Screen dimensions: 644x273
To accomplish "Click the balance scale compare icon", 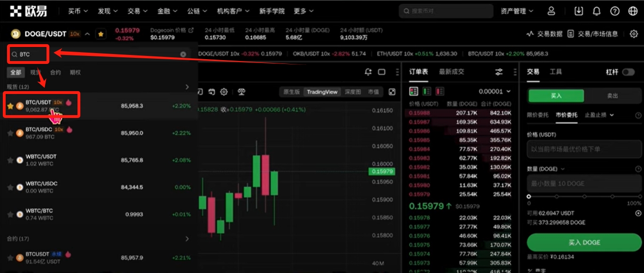I will click(241, 92).
